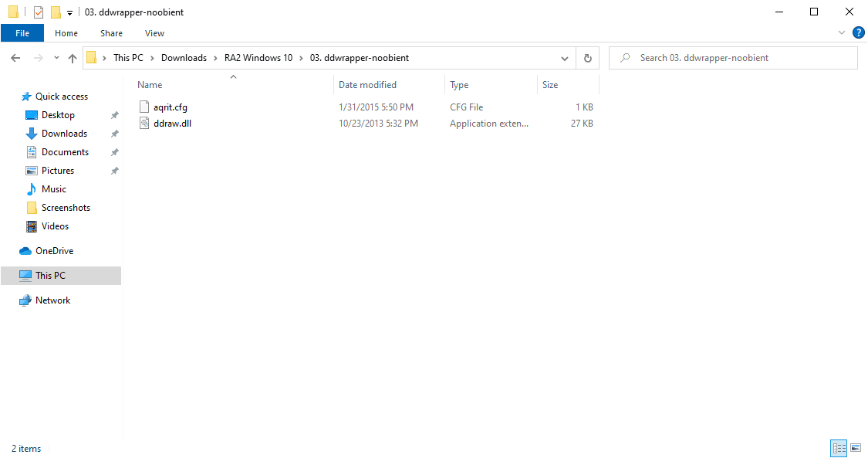Click Properties icon in quick access toolbar
The height and width of the screenshot is (458, 868).
(x=39, y=12)
